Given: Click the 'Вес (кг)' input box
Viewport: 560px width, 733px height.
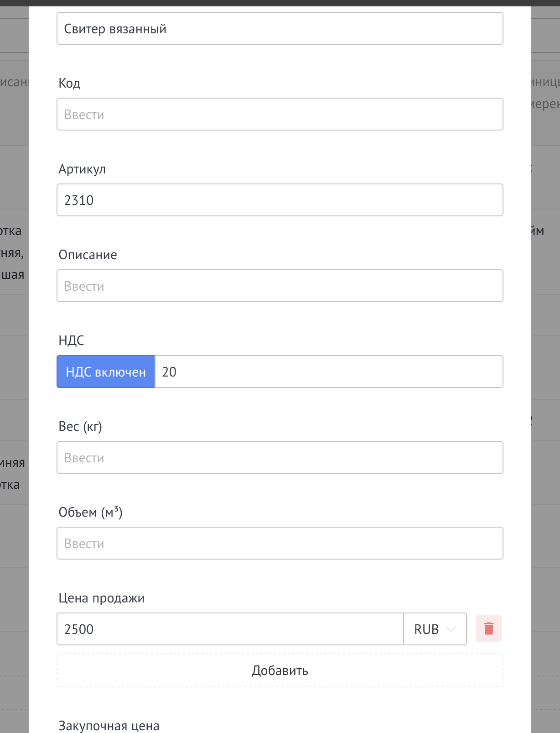Looking at the screenshot, I should click(280, 457).
